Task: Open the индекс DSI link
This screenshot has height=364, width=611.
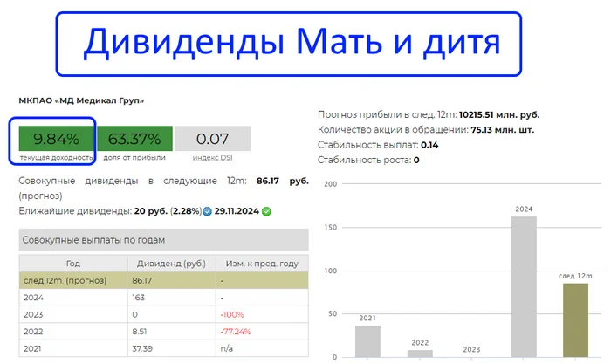Action: (212, 157)
